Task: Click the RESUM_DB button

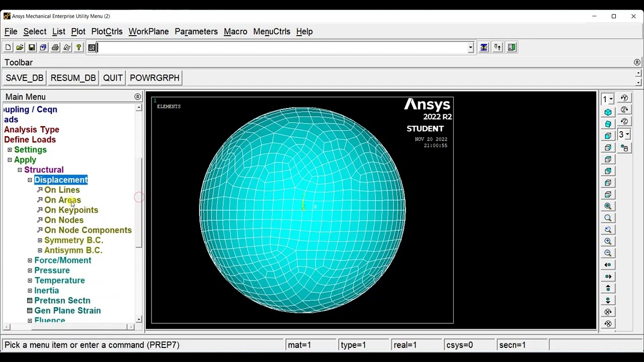Action: point(73,78)
